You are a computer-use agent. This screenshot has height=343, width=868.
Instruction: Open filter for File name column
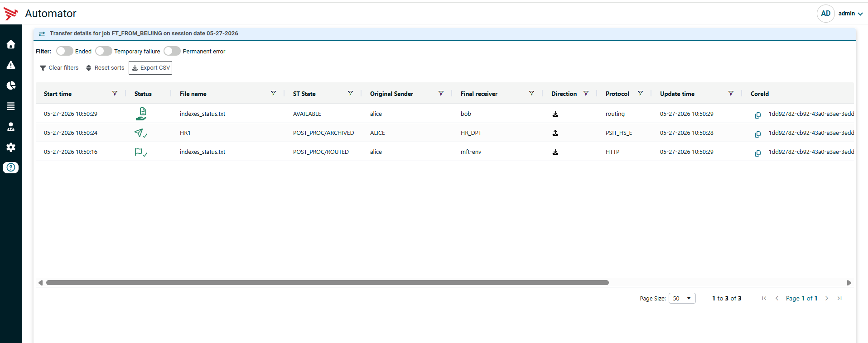tap(273, 93)
